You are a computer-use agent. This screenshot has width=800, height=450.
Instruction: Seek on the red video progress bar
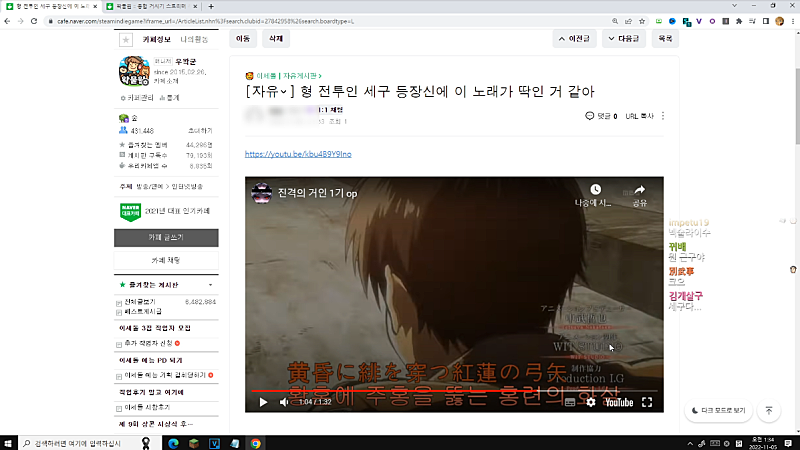(454, 391)
